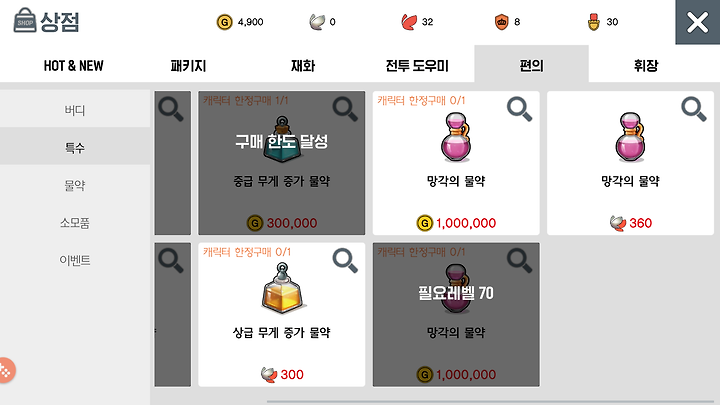The height and width of the screenshot is (405, 720).
Task: Open magnifier on 중급 무게 증가 물약 card
Action: [345, 109]
